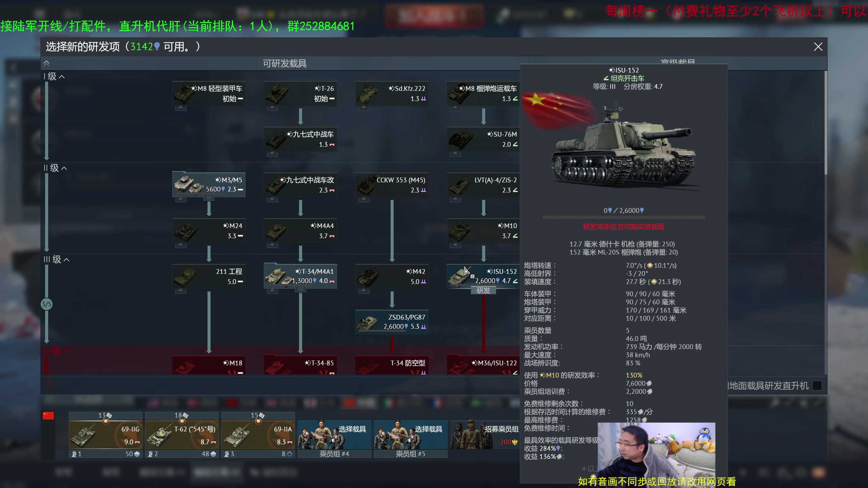Select the M18 rank IV card
868x488 pixels.
click(x=209, y=365)
